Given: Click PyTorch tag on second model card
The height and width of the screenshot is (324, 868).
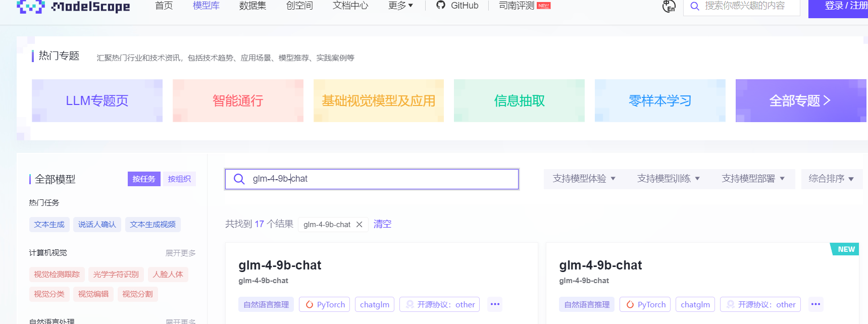Looking at the screenshot, I should point(645,304).
